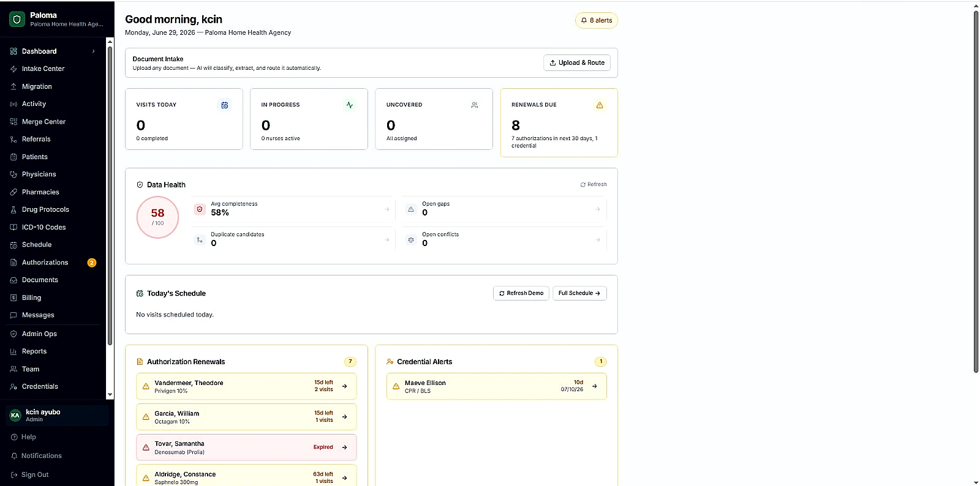Click the Activity broadcast icon

point(13,104)
